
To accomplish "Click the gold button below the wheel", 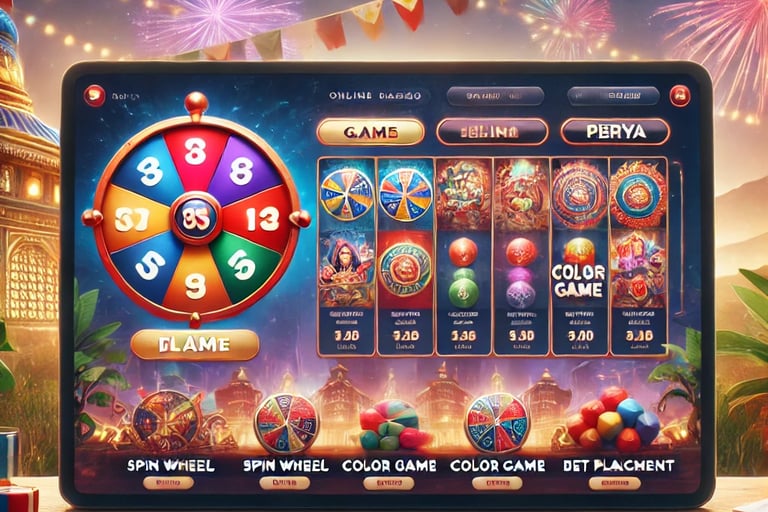I will pyautogui.click(x=194, y=345).
